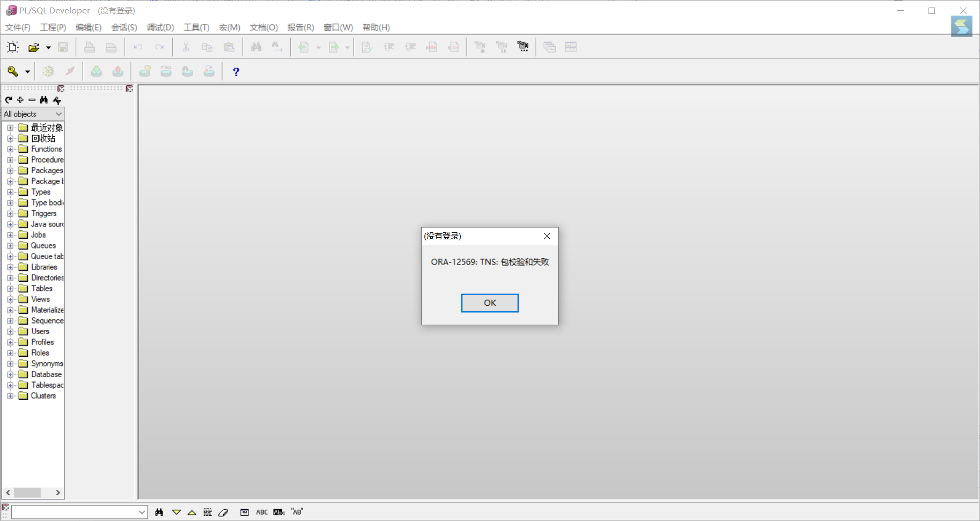The image size is (980, 521).
Task: Click the eraser icon in the bottom bar
Action: (x=223, y=512)
